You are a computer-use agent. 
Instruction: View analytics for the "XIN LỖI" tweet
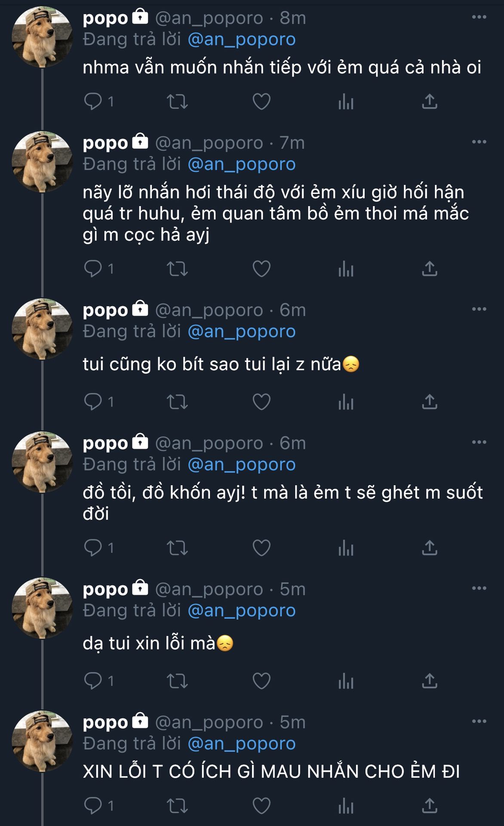346,806
